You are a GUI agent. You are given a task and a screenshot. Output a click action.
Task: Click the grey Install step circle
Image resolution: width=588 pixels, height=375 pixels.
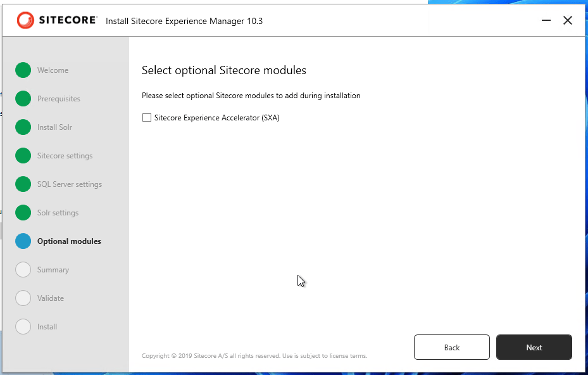pos(23,327)
